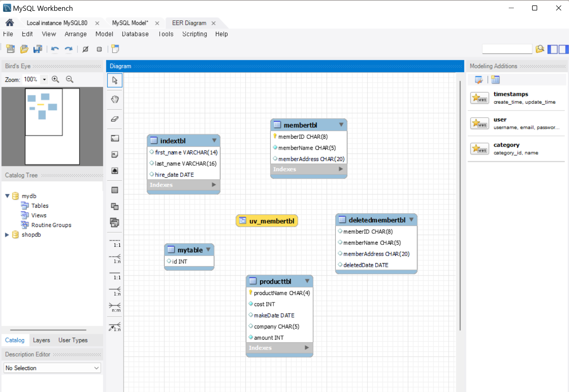The width and height of the screenshot is (569, 392).
Task: Collapse the producttbl table arrow
Action: (x=307, y=281)
